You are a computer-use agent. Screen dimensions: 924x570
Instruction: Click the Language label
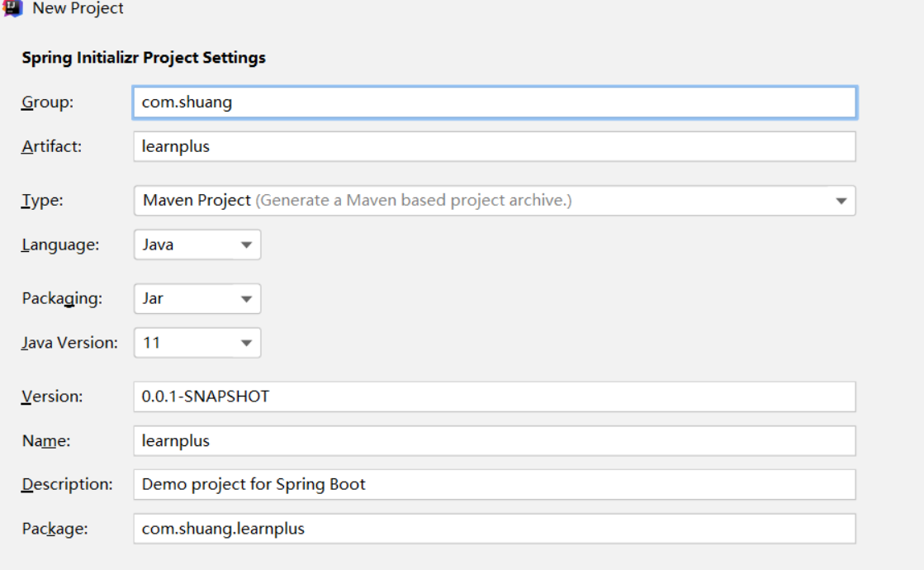(60, 245)
